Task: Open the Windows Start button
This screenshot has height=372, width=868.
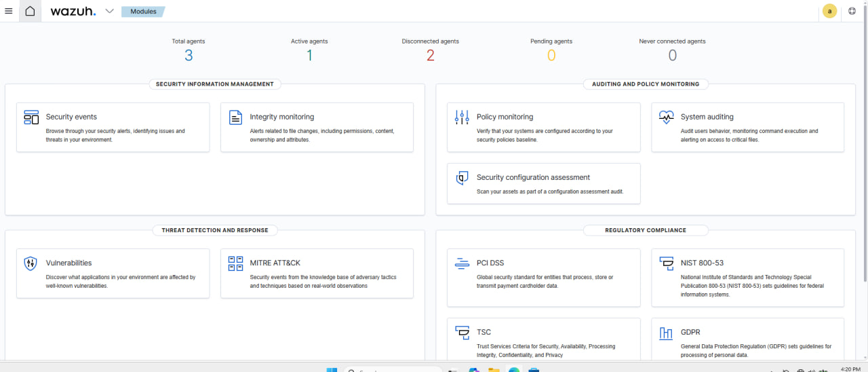Action: click(332, 370)
